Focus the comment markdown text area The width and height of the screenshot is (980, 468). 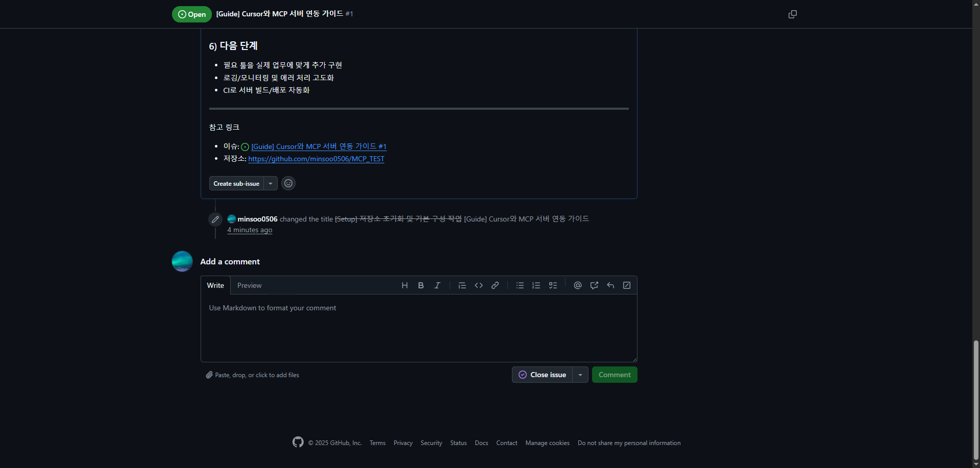[x=419, y=328]
